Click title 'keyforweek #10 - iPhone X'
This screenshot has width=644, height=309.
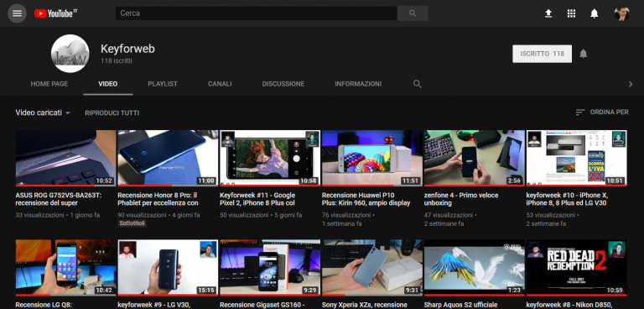click(x=568, y=199)
